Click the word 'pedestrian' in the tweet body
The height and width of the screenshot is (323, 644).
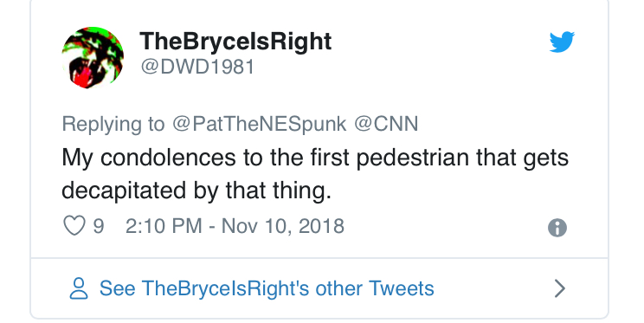click(x=412, y=158)
